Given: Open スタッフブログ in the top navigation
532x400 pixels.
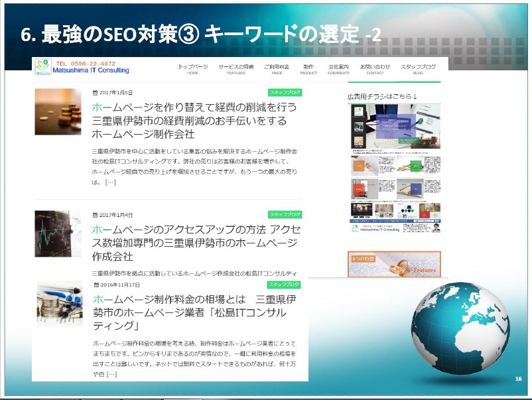Looking at the screenshot, I should [418, 69].
